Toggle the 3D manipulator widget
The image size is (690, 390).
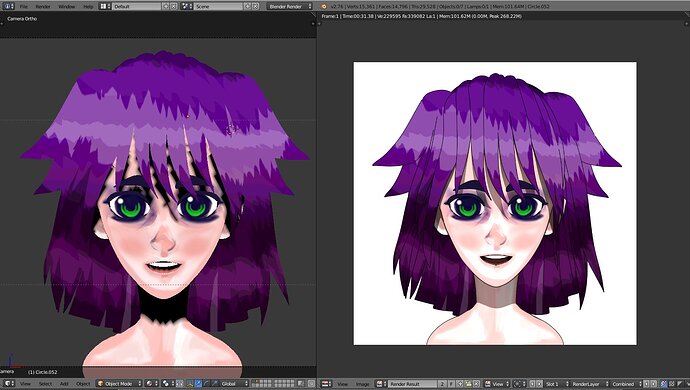tap(190, 384)
